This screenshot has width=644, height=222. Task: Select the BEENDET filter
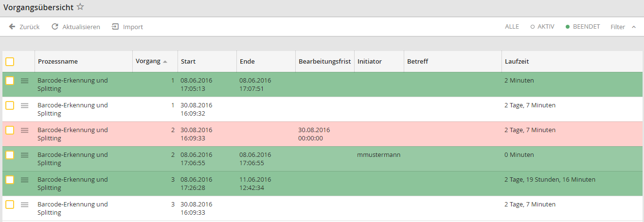coord(583,27)
